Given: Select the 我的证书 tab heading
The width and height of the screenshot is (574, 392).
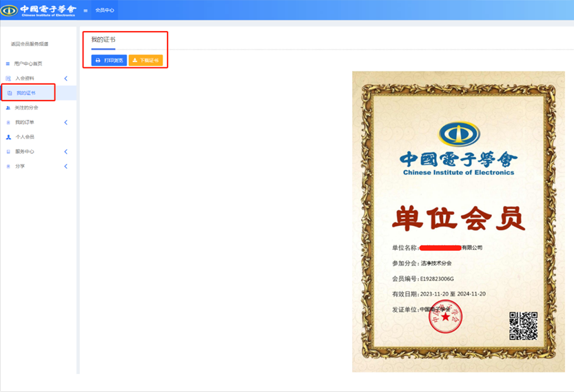Looking at the screenshot, I should tap(103, 39).
